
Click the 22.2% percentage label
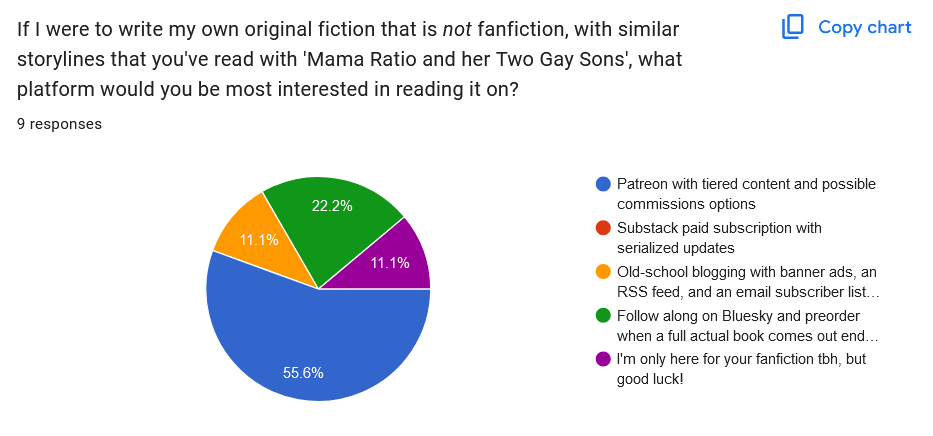(x=331, y=204)
